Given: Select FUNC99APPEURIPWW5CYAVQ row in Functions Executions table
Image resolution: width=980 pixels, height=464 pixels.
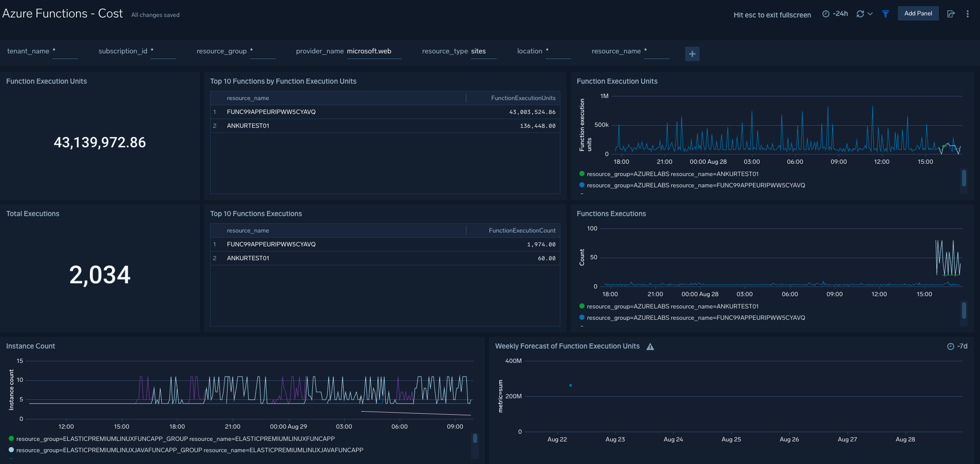Looking at the screenshot, I should 385,244.
